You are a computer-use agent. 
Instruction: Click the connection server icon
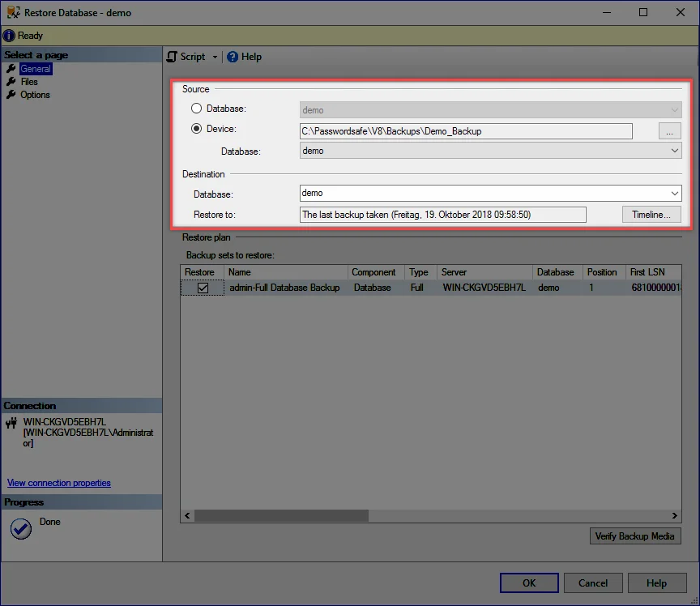coord(11,422)
